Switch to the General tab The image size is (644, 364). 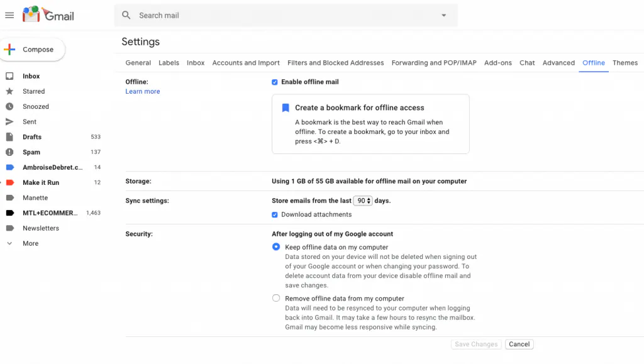click(x=138, y=63)
